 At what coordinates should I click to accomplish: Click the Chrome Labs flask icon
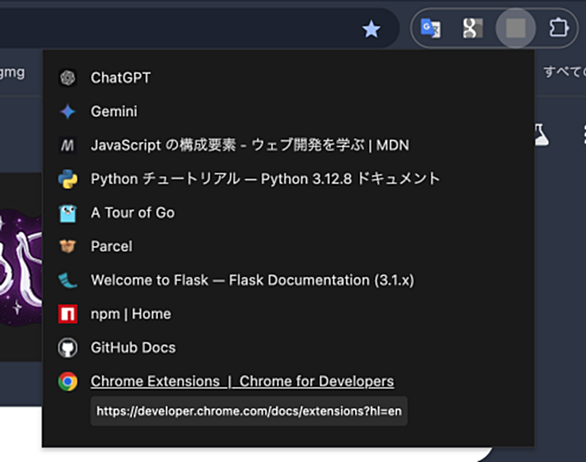542,135
